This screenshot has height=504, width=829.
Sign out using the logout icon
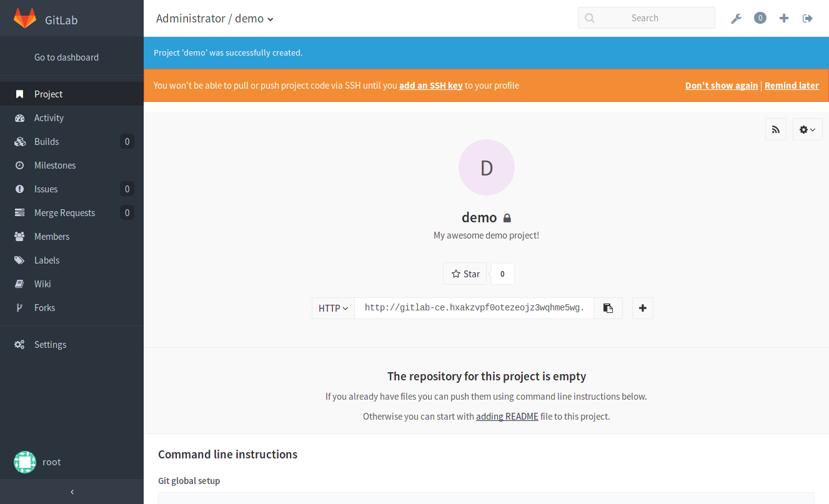(807, 18)
